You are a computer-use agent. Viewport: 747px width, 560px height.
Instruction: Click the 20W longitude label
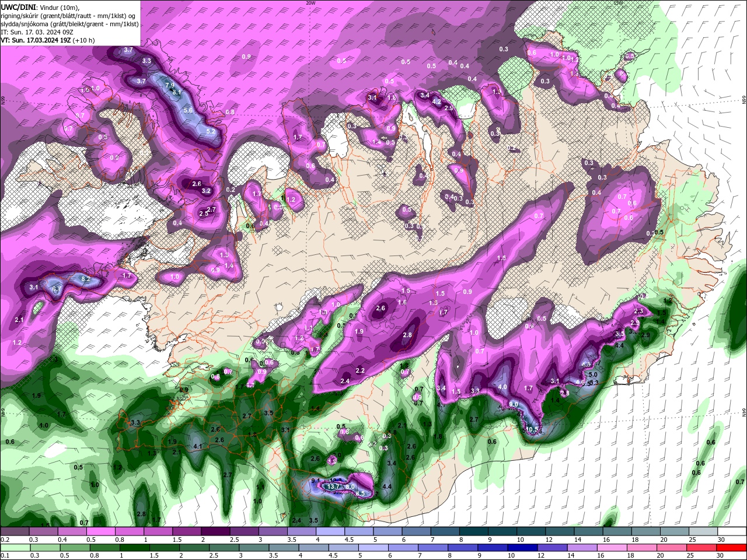point(310,3)
